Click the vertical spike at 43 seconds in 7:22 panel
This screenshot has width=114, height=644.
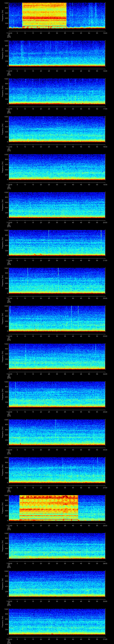point(78,316)
